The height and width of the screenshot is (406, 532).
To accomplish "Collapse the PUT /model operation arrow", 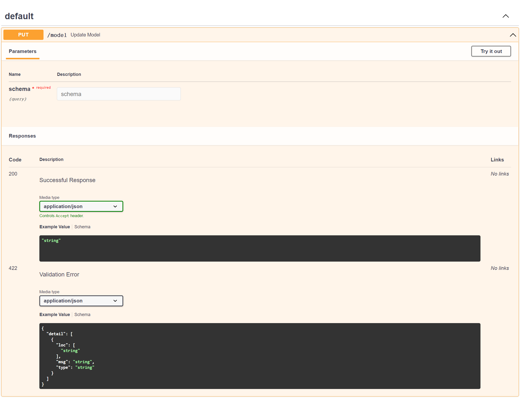I will tap(513, 35).
